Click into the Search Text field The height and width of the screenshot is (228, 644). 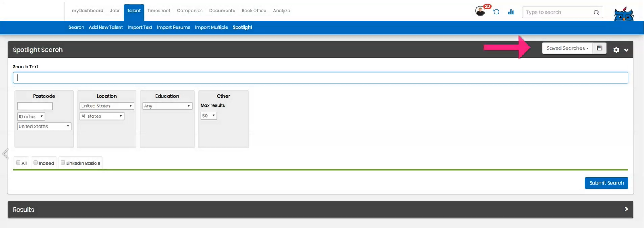pos(320,78)
